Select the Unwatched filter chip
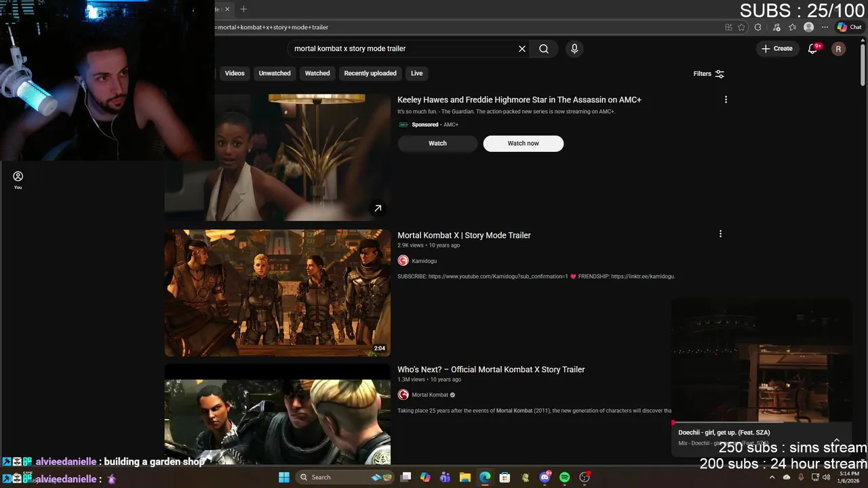The width and height of the screenshot is (868, 488). click(x=275, y=73)
